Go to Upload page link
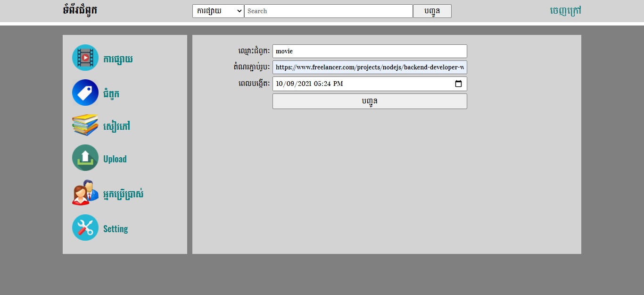This screenshot has width=644, height=295. tap(115, 159)
